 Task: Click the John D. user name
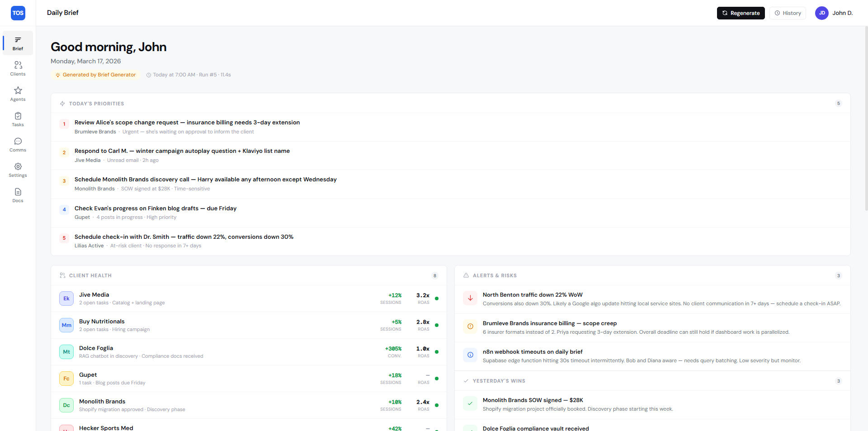843,13
